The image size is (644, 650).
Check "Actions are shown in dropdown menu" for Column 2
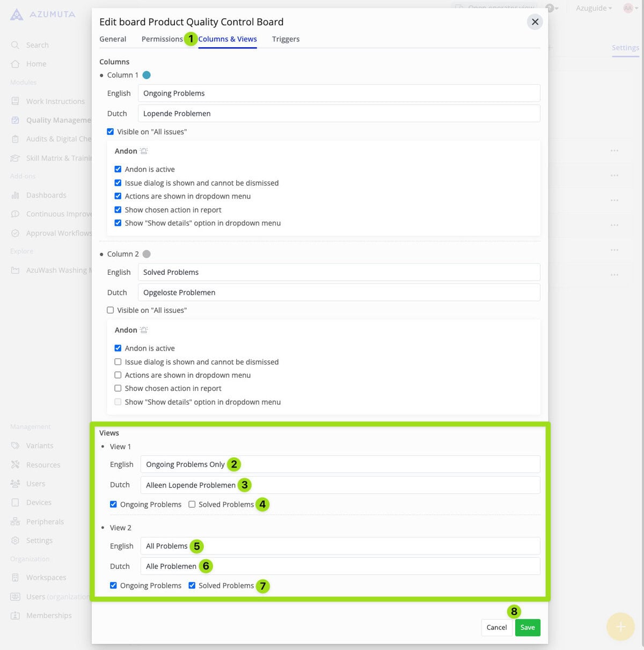pos(118,375)
